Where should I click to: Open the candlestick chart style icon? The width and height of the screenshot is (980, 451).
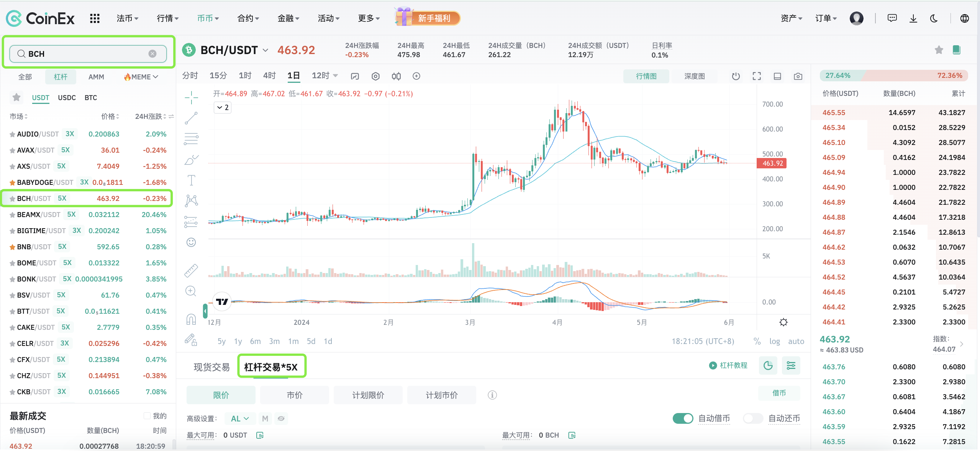[396, 76]
